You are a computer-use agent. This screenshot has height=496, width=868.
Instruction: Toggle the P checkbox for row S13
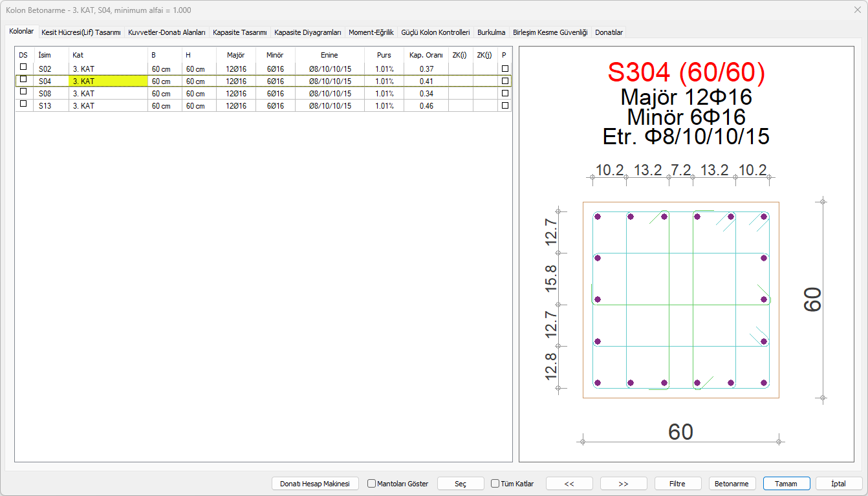[x=505, y=105]
